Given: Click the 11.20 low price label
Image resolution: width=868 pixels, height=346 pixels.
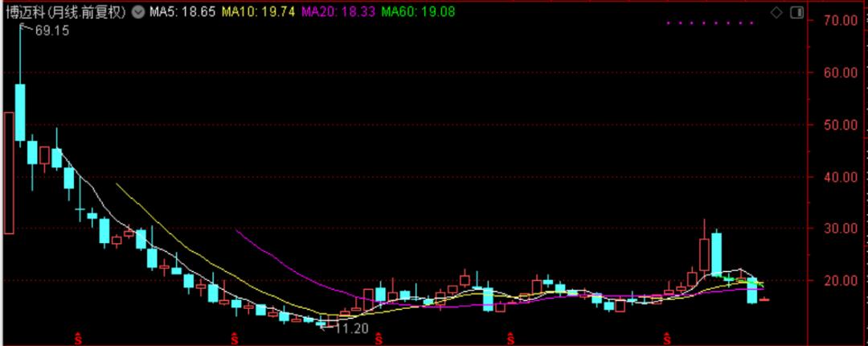Looking at the screenshot, I should point(351,328).
